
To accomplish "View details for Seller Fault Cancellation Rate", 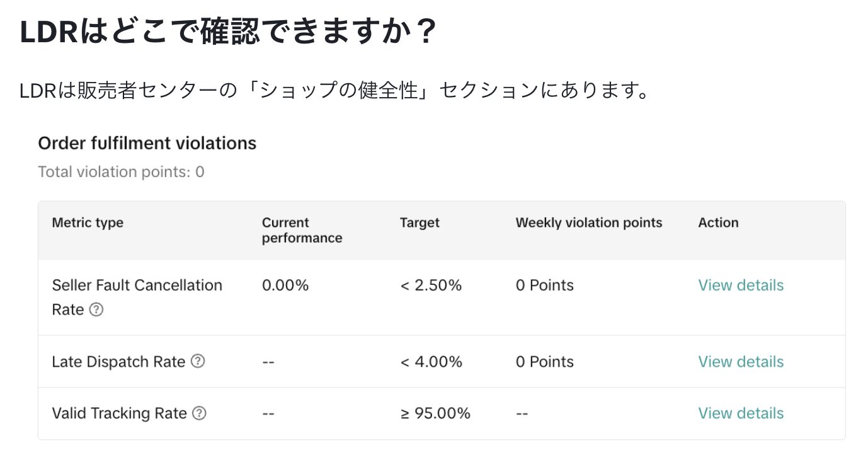I will (x=741, y=285).
